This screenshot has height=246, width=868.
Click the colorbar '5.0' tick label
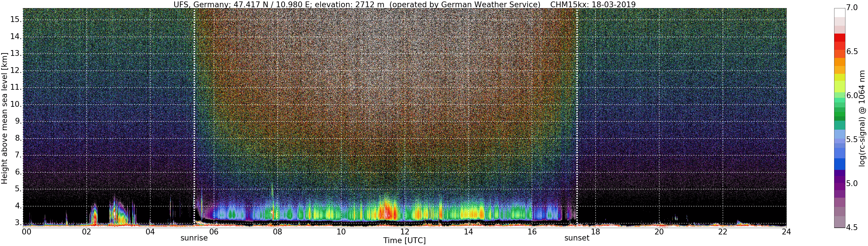pos(852,184)
